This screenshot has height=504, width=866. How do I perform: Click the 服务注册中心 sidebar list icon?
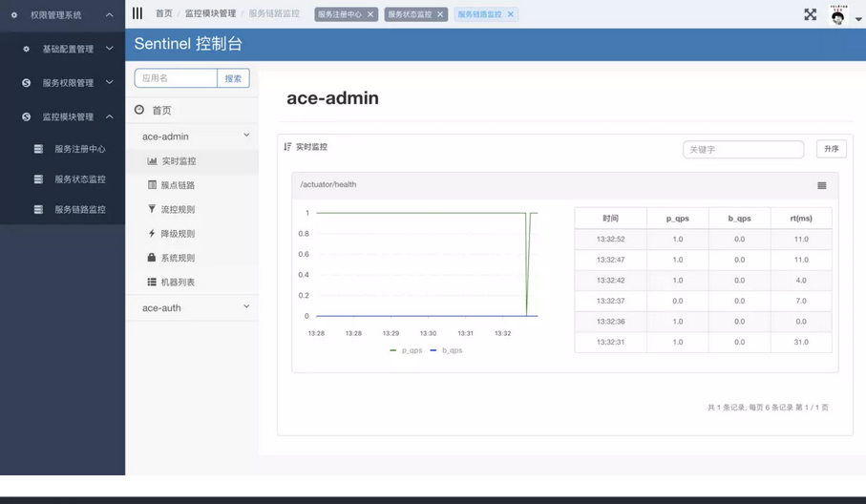pyautogui.click(x=38, y=149)
